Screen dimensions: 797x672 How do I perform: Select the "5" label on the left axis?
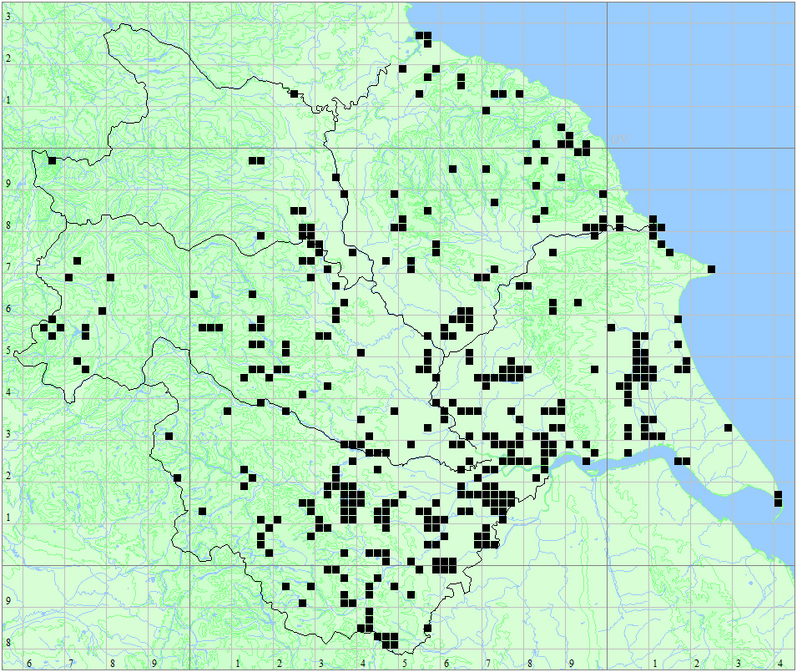[x=8, y=351]
